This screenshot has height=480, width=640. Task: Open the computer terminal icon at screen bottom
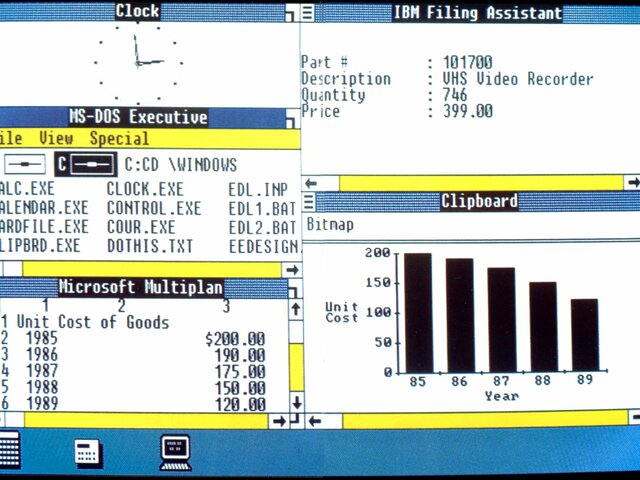click(x=176, y=452)
